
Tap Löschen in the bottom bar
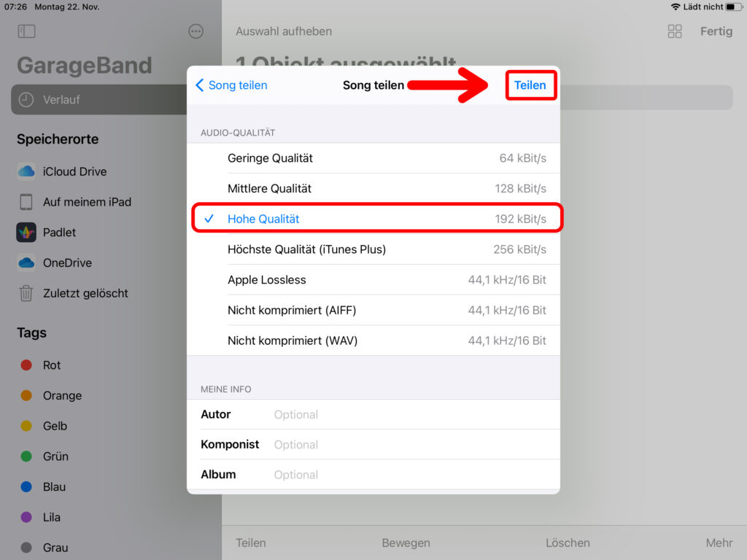click(568, 542)
